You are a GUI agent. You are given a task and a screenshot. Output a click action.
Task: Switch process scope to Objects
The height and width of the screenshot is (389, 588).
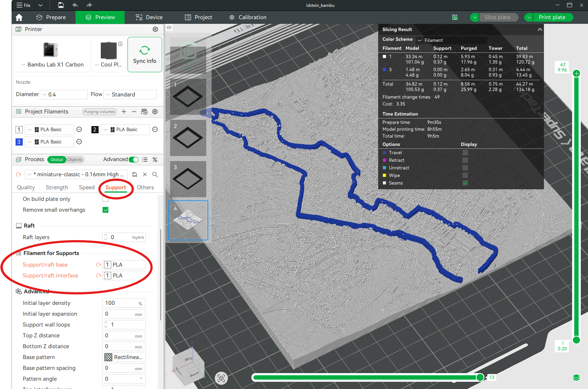(74, 160)
